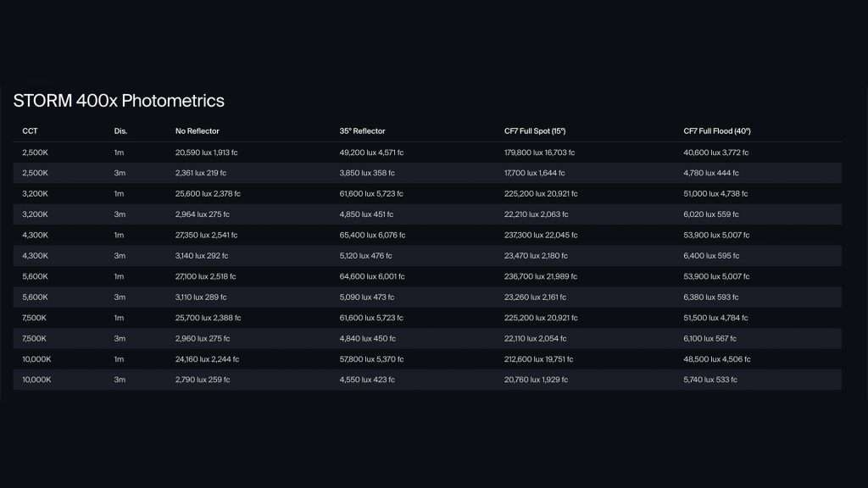This screenshot has height=488, width=868.
Task: Select the 3,110 lux 289 fc cell
Action: pos(201,297)
